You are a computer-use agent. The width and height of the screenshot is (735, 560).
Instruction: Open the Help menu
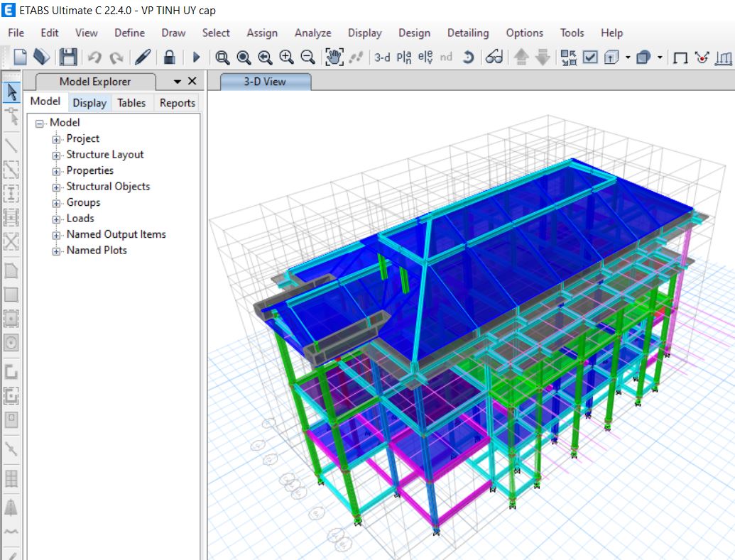[x=611, y=33]
